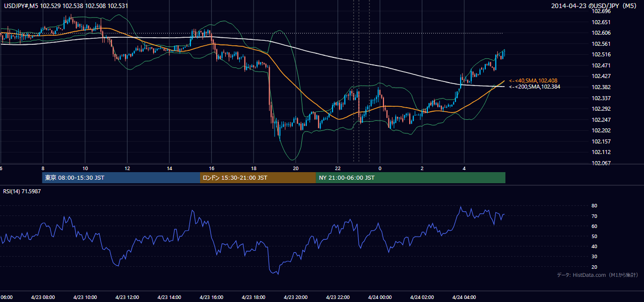Click the 4/23 14:00 time axis label

coord(169,297)
